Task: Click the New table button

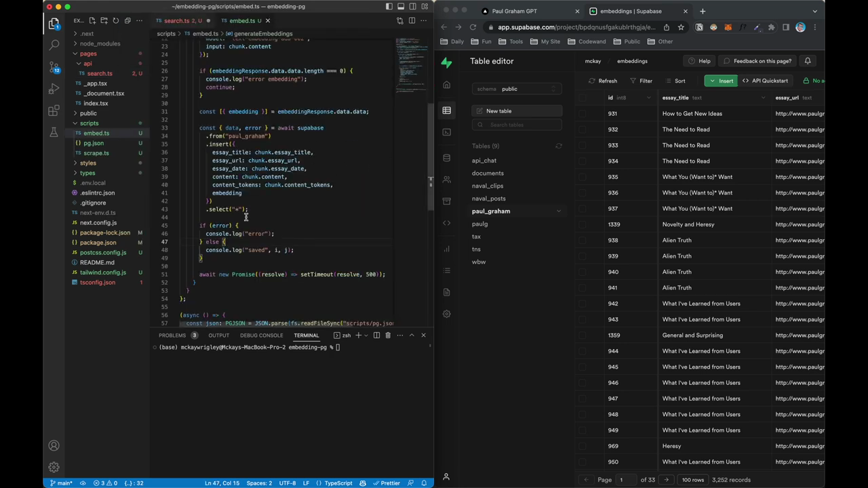Action: click(517, 111)
